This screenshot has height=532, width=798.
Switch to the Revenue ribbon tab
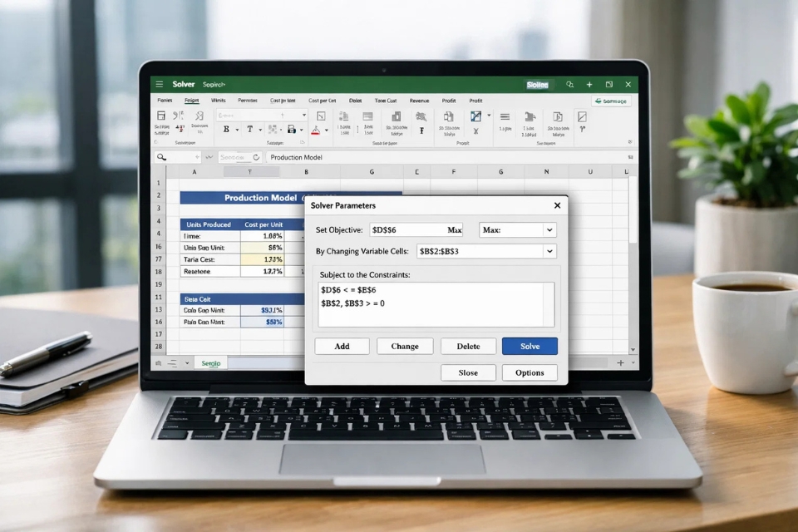(x=420, y=100)
